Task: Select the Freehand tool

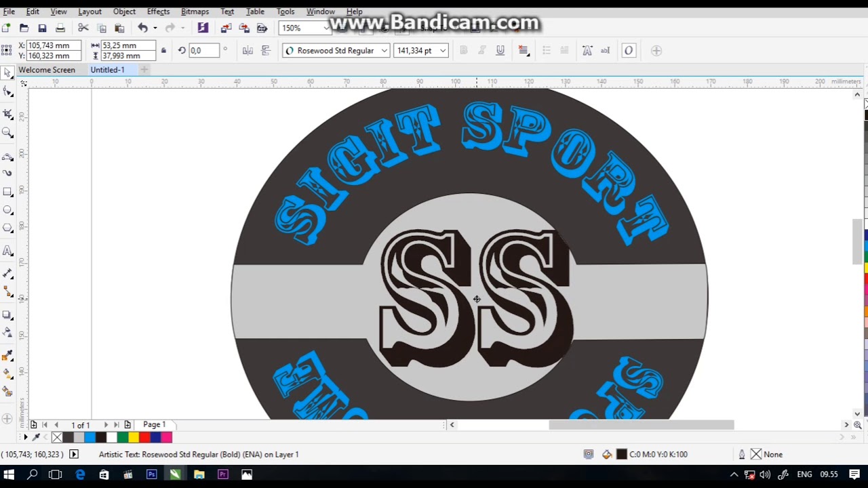Action: (7, 157)
